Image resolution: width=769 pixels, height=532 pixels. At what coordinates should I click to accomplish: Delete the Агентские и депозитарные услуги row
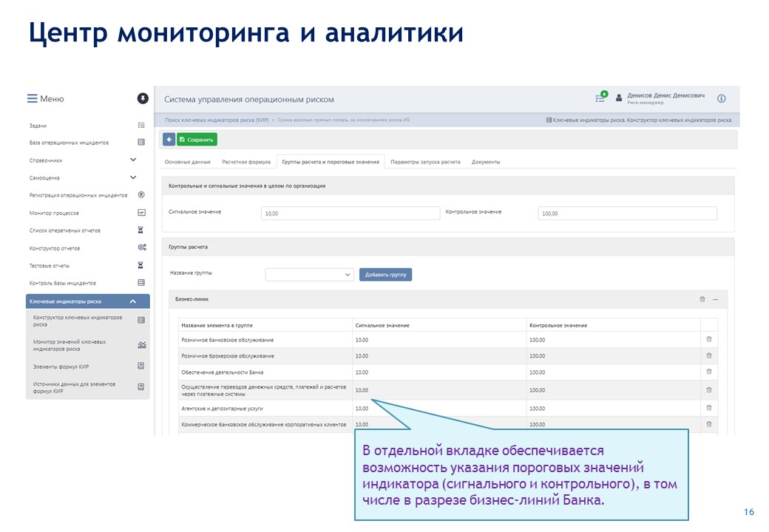click(x=708, y=408)
